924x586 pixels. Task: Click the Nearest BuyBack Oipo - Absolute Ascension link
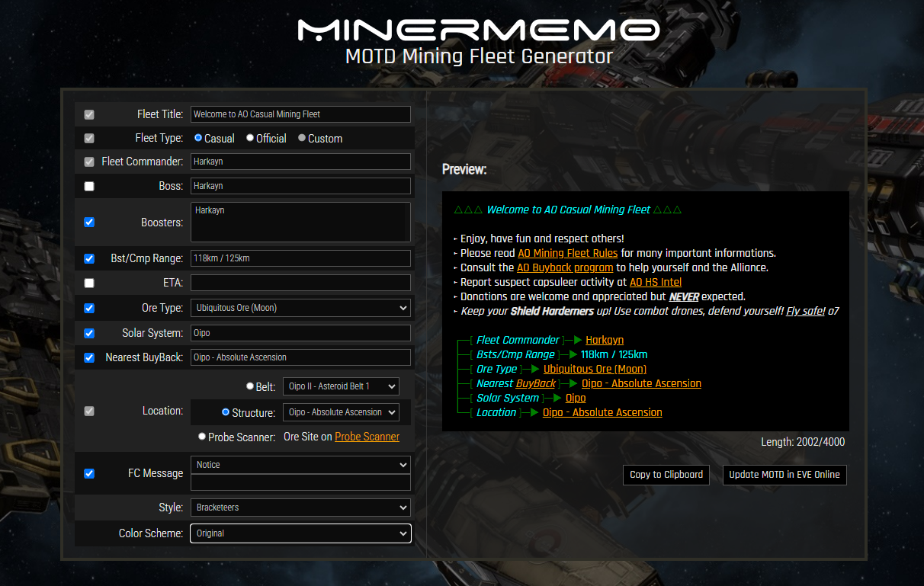tap(641, 383)
